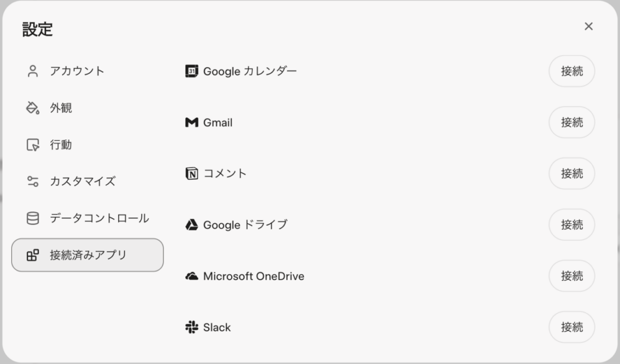Click the Microsoft OneDrive cloud icon

point(191,277)
